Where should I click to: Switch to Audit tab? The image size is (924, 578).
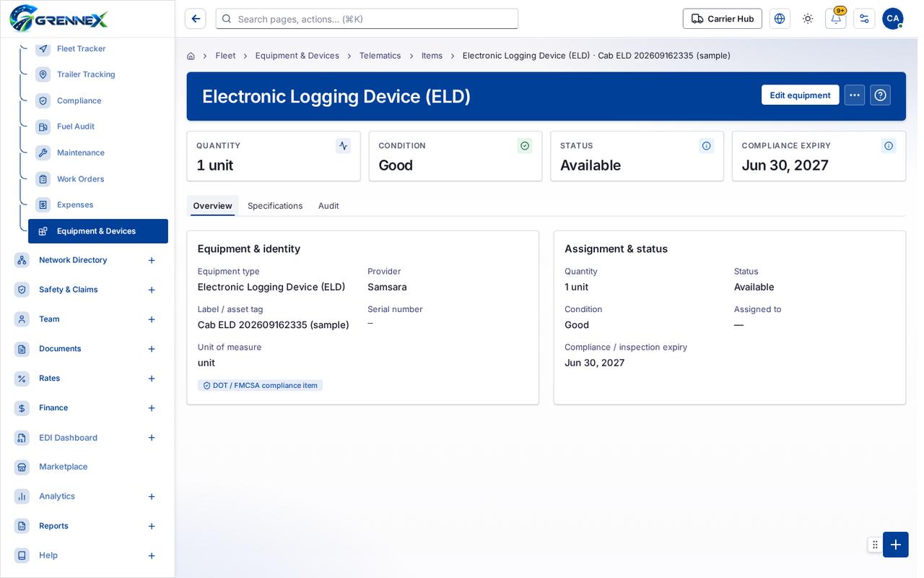(x=328, y=206)
